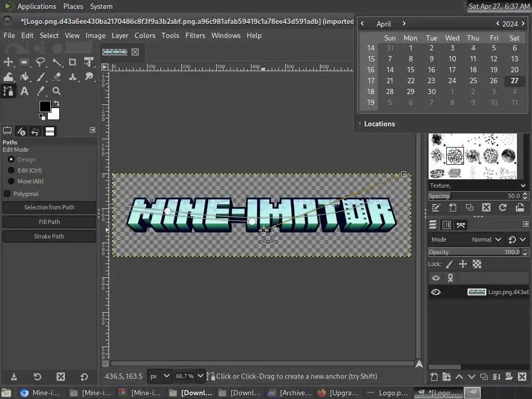The width and height of the screenshot is (532, 399).
Task: Reset tool options to default values
Action: coord(84,377)
